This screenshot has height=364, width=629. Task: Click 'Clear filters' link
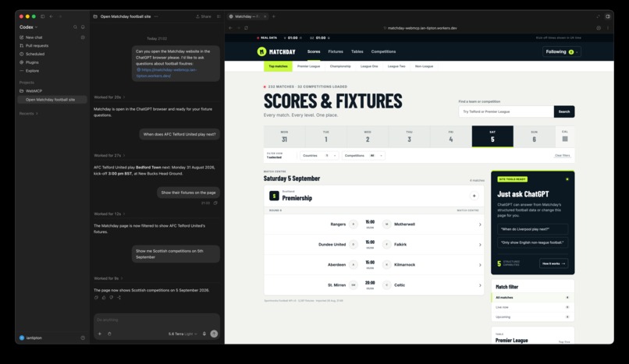click(x=562, y=155)
